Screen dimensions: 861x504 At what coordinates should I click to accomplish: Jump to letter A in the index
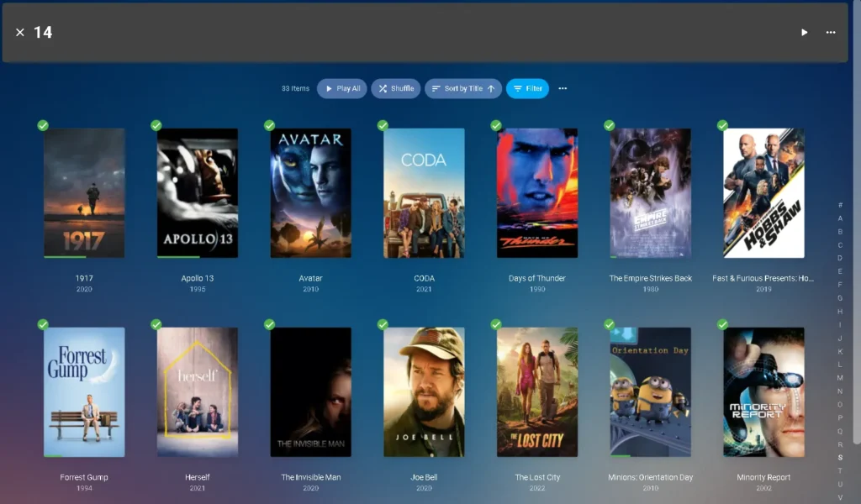[x=840, y=218]
